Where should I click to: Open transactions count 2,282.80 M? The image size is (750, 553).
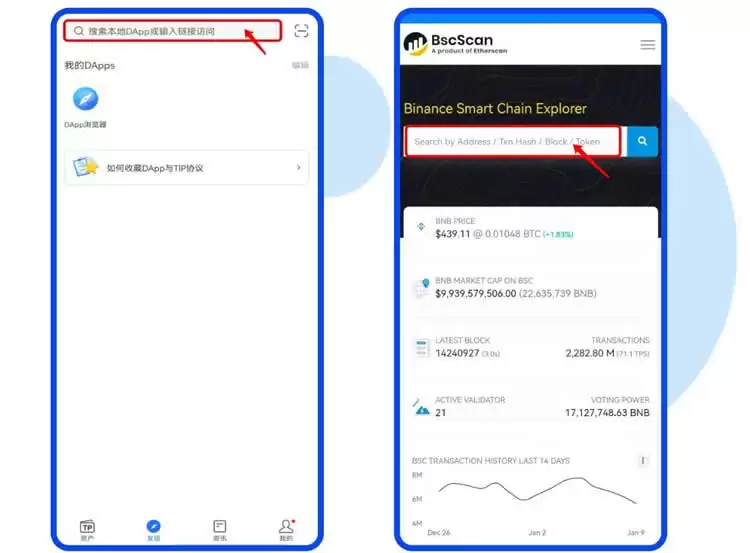[590, 353]
